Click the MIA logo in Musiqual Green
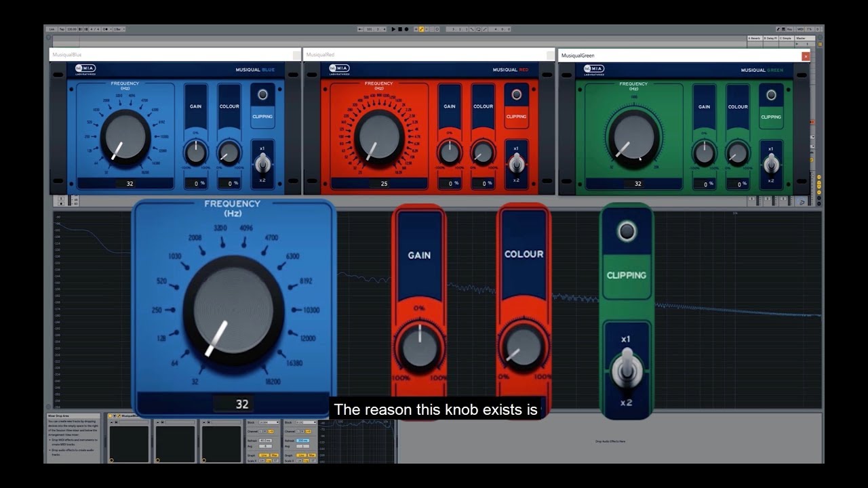868x488 pixels. tap(593, 69)
